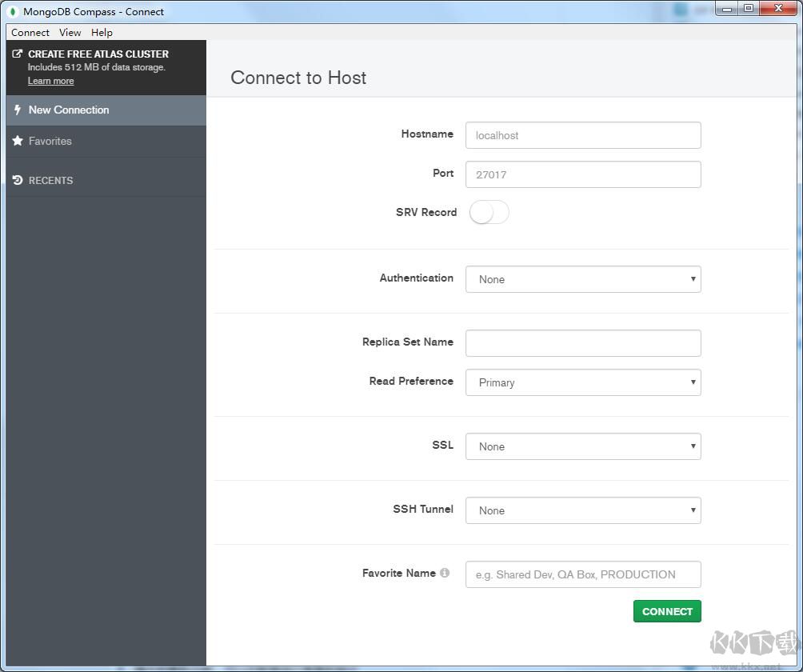Click the Recents history clock icon
803x672 pixels.
coord(18,180)
